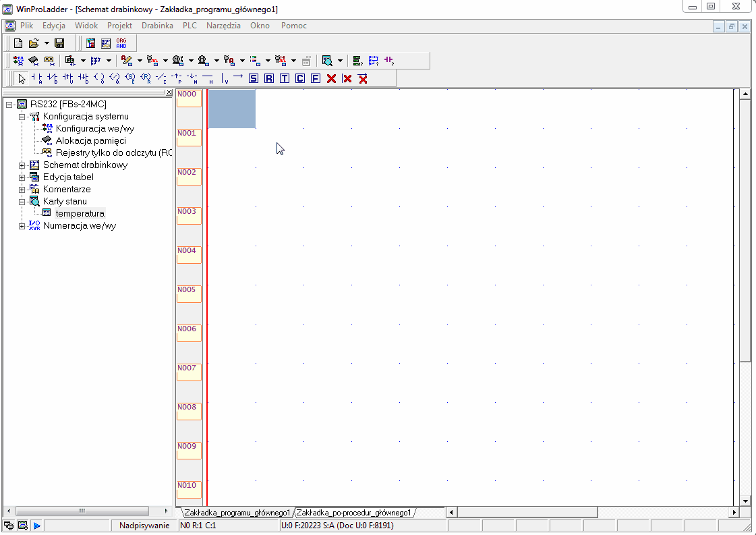
Task: Click the ORG AND mnemonic view icon
Action: pos(121,43)
